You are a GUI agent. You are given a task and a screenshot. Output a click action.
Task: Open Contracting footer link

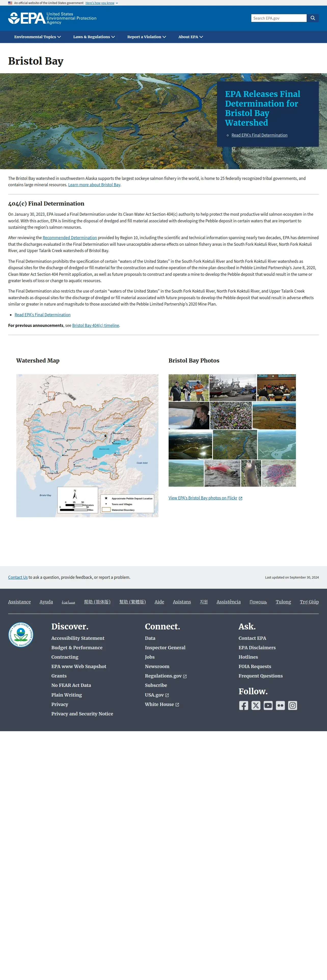tap(65, 657)
